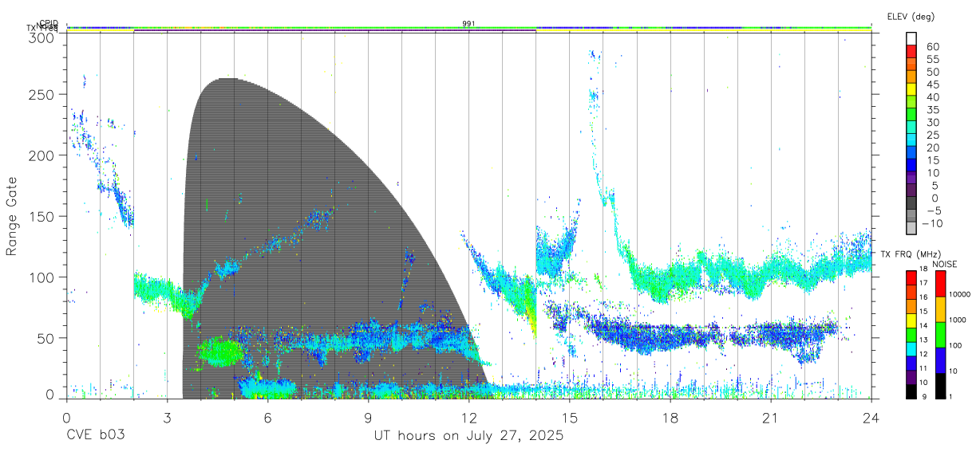Click ELEV colorbar tick label 45

(932, 85)
